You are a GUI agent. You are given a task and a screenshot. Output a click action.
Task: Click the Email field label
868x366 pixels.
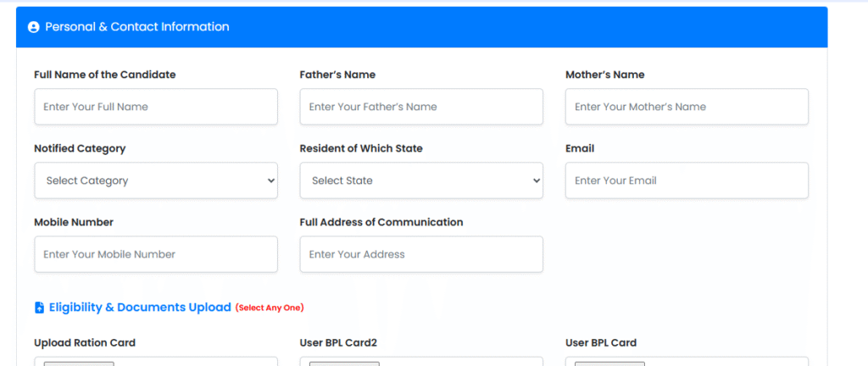580,148
